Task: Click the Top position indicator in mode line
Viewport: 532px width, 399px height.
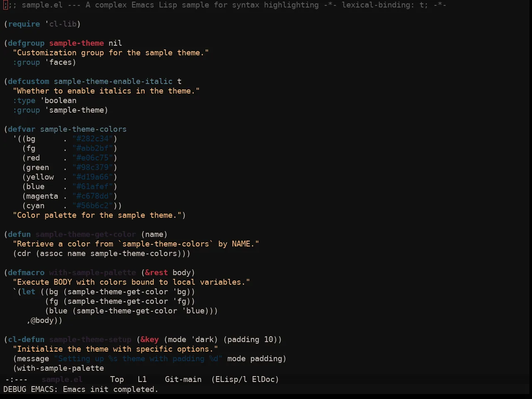Action: tap(117, 379)
